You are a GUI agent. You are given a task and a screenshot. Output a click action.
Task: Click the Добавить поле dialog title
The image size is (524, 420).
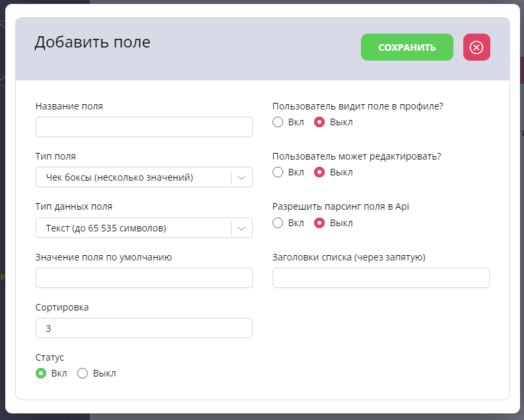(x=92, y=42)
